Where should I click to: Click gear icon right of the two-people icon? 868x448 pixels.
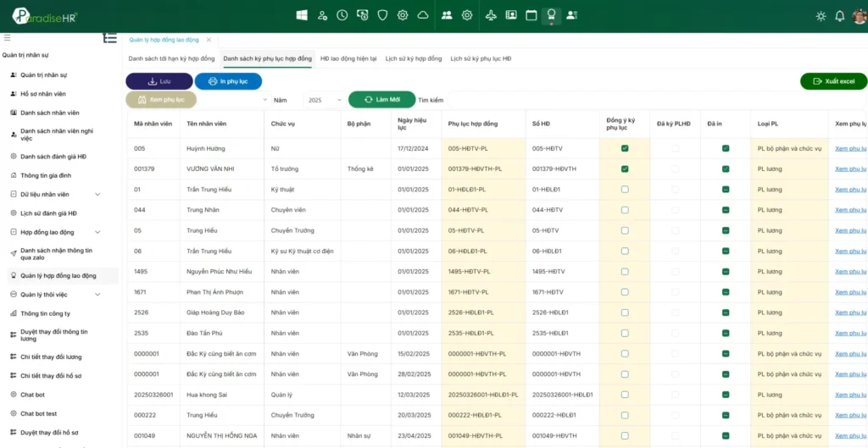467,15
